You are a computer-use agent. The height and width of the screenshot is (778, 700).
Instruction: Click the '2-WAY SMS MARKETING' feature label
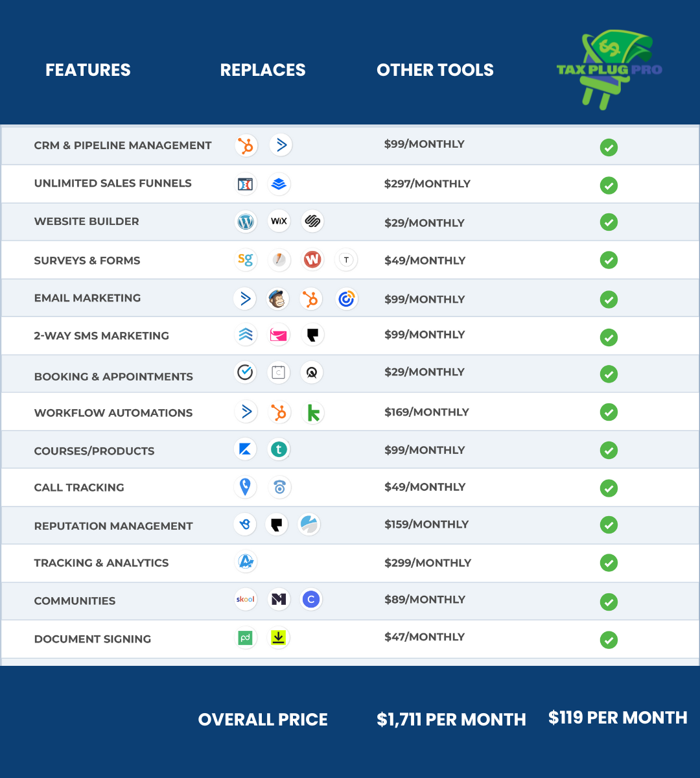[101, 336]
